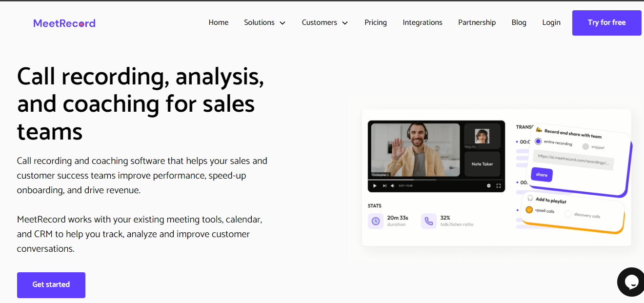
Task: Open the Solutions menu label
Action: coord(259,22)
